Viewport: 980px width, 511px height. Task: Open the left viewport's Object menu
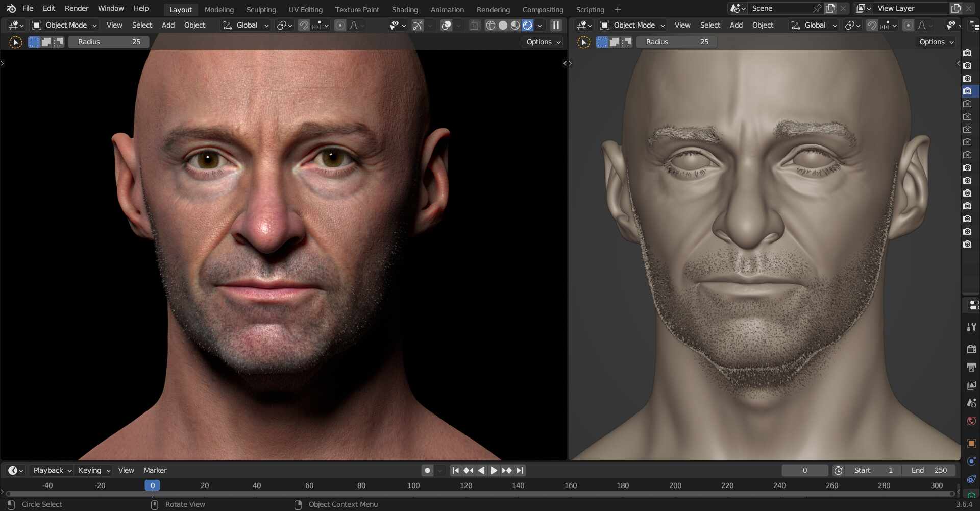click(x=194, y=25)
